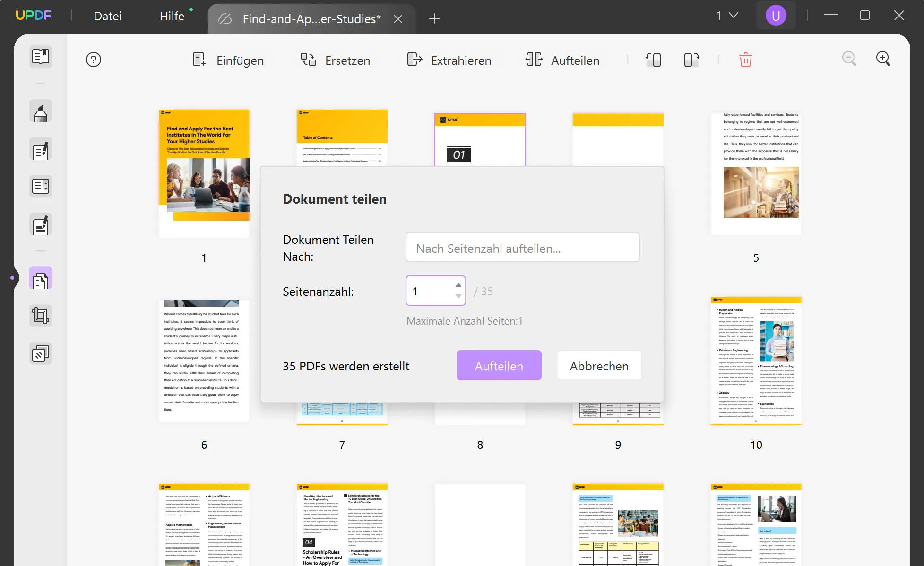The image size is (924, 566).
Task: Open the user account avatar
Action: 776,16
